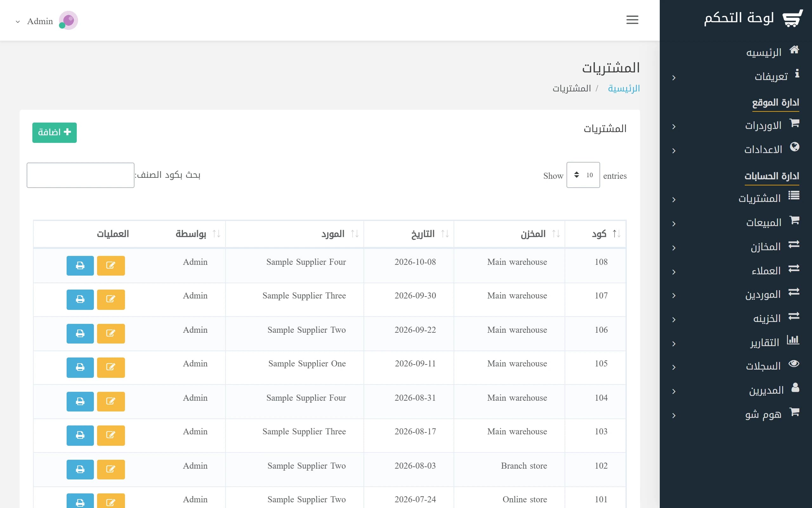Expand the الاعدادات sidebar chevron
Viewport: 812px width, 508px height.
(x=674, y=151)
